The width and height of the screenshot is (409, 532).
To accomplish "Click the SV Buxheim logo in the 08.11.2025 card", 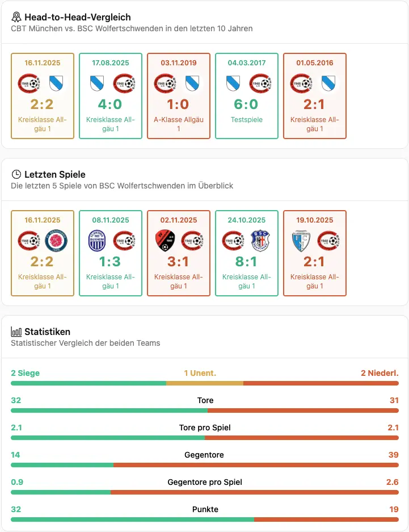I will tap(98, 240).
